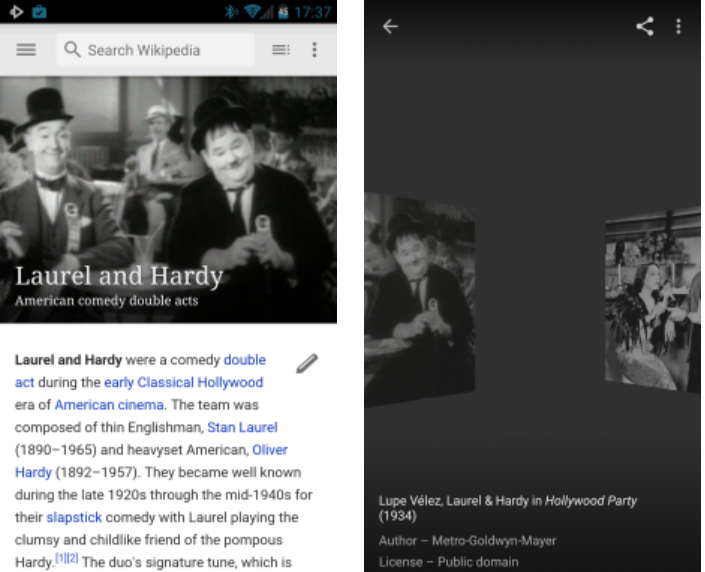Open the gallery overflow menu
Viewport: 705px width, 572px height.
(678, 27)
